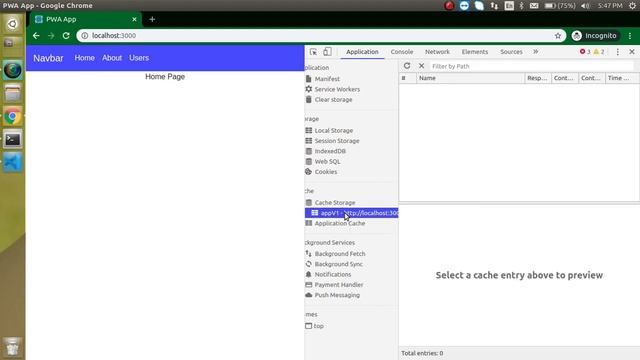Open a new browser tab
This screenshot has width=640, height=360.
pos(152,19)
